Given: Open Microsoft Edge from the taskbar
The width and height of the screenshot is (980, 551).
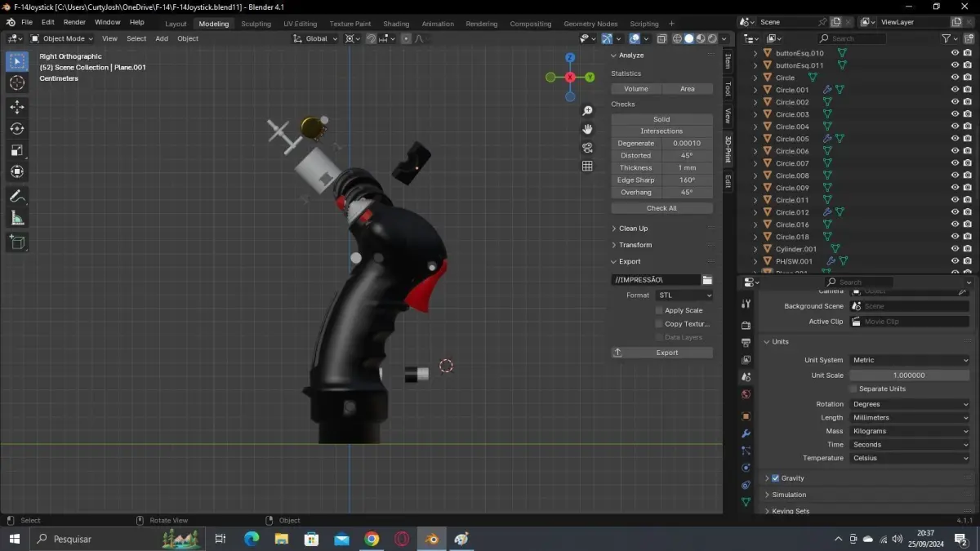Looking at the screenshot, I should point(252,539).
